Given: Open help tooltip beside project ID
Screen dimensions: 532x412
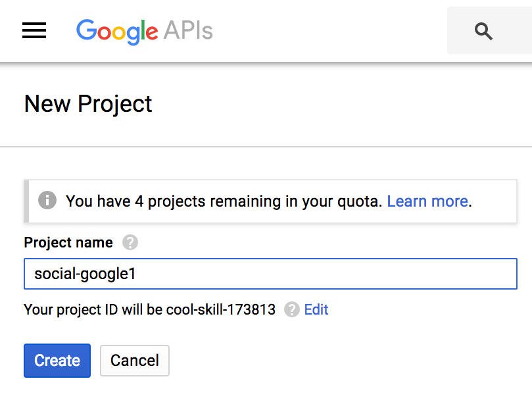Looking at the screenshot, I should coord(292,309).
